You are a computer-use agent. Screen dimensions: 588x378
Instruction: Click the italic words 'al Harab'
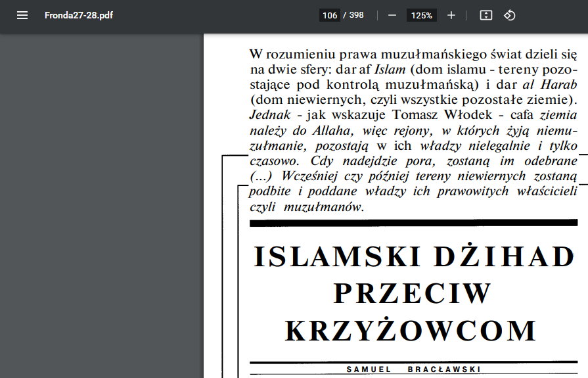[550, 84]
